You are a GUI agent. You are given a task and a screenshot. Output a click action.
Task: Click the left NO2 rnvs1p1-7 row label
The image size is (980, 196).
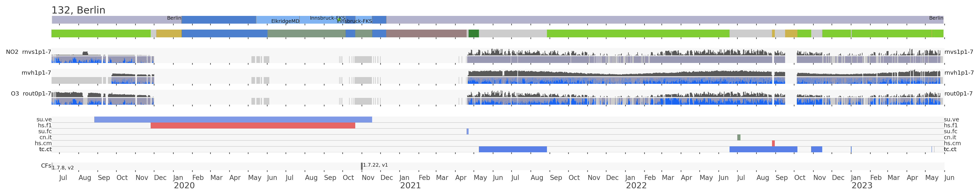pos(29,52)
